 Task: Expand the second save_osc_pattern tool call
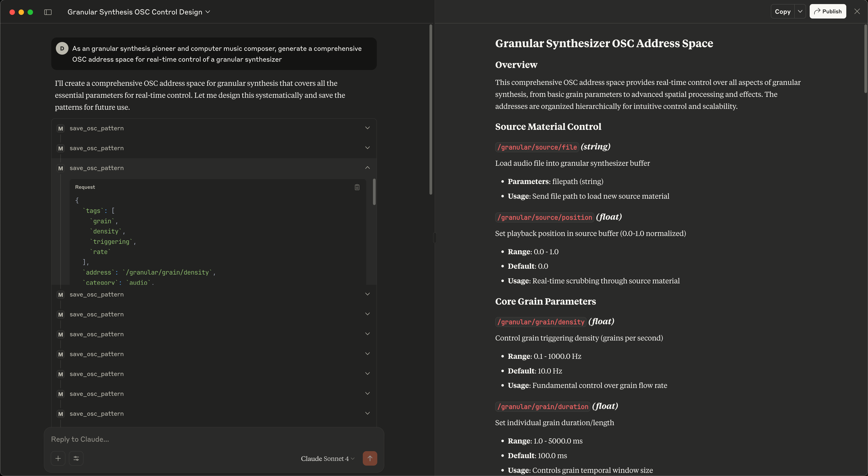[368, 148]
